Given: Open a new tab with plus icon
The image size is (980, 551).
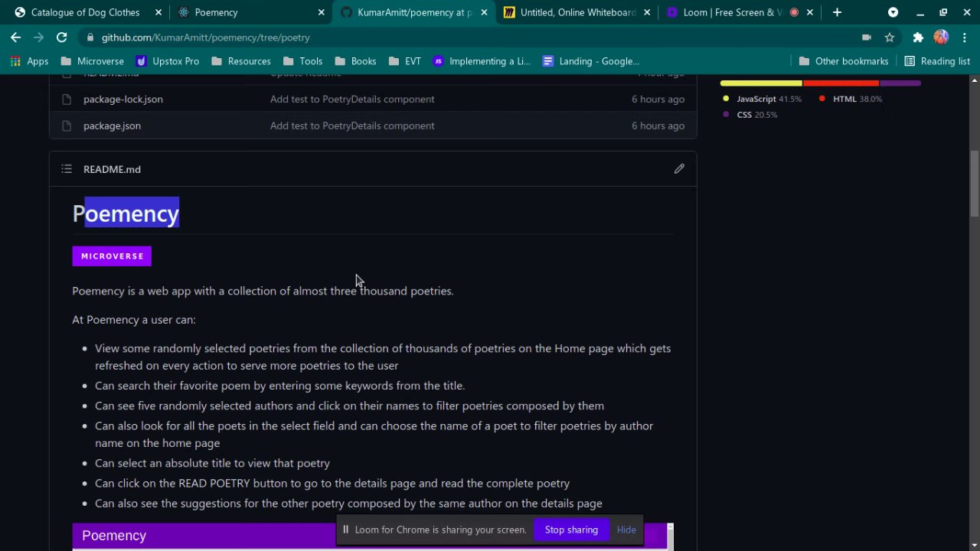Looking at the screenshot, I should click(x=837, y=12).
